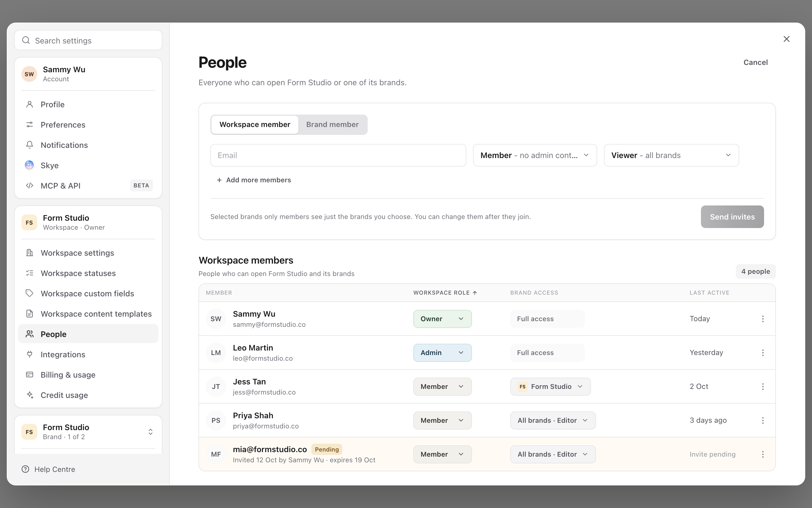The height and width of the screenshot is (508, 812).
Task: Select People in the sidebar
Action: 88,334
